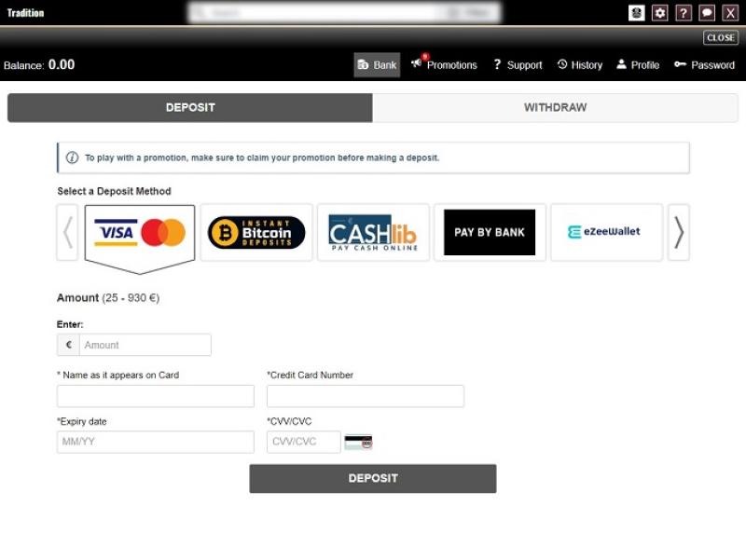746x560 pixels.
Task: Click the CVV card help icon
Action: 358,442
